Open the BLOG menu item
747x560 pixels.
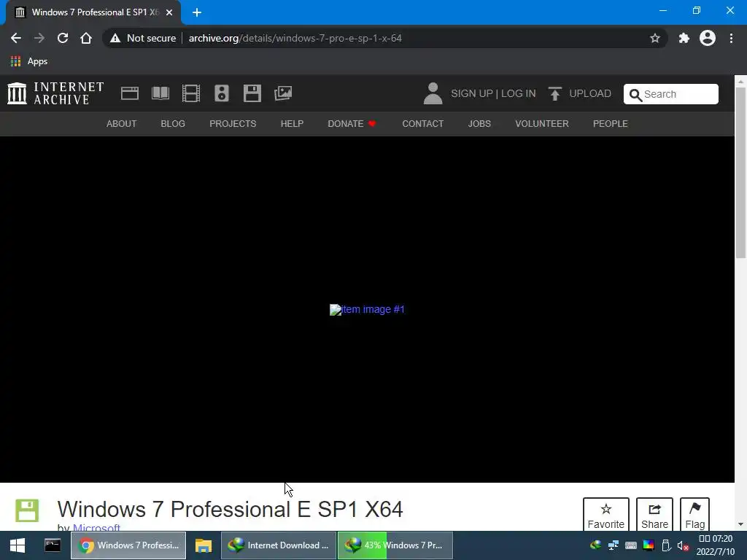click(x=173, y=124)
